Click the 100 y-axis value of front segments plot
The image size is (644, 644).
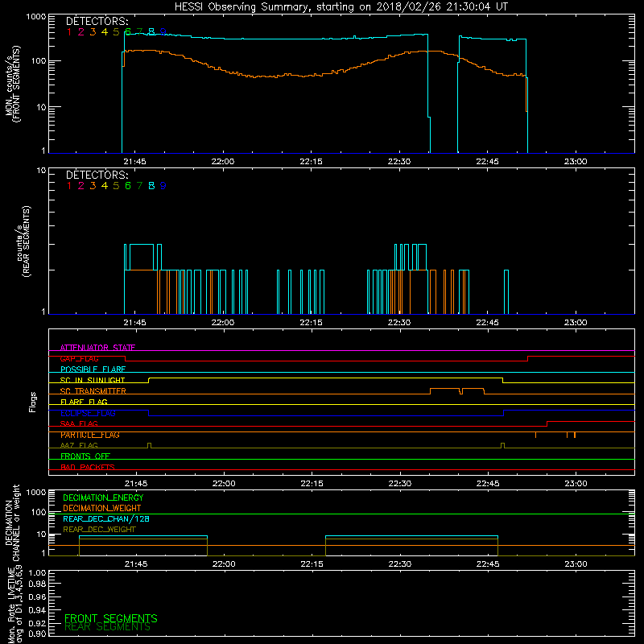point(38,61)
